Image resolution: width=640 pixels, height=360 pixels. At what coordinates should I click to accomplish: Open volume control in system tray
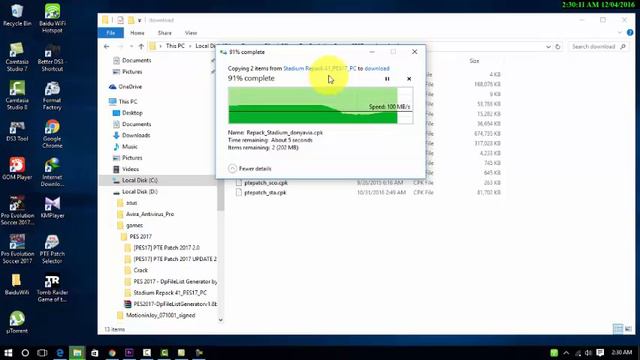pyautogui.click(x=588, y=353)
